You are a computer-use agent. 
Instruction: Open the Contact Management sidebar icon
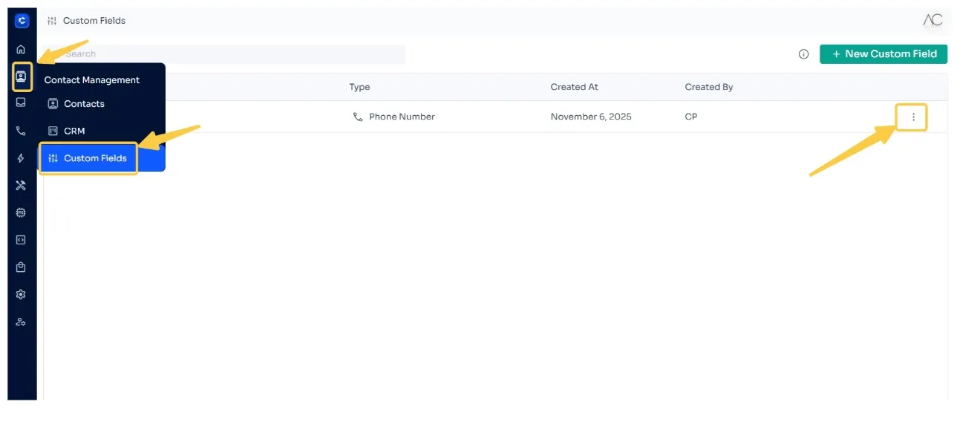pyautogui.click(x=22, y=77)
